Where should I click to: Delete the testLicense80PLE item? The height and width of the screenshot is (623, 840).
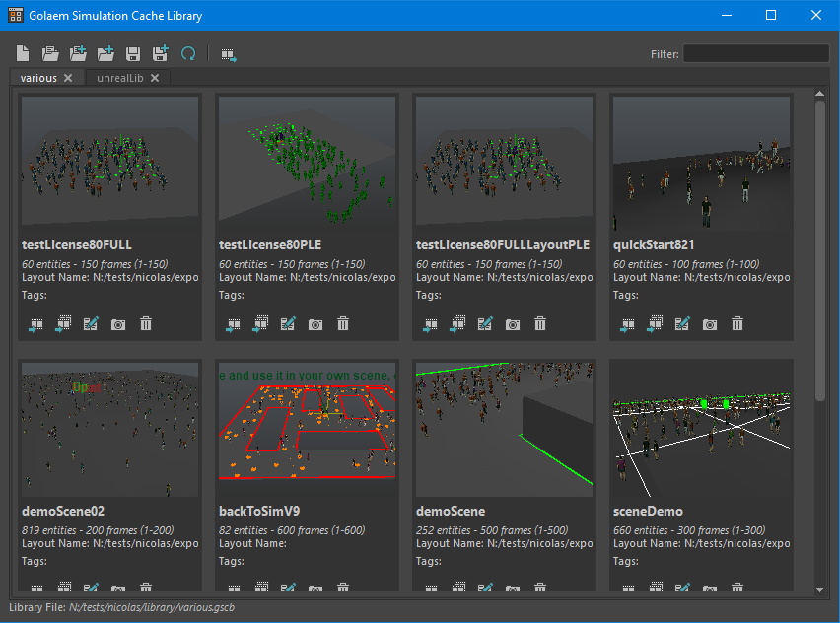pos(343,323)
